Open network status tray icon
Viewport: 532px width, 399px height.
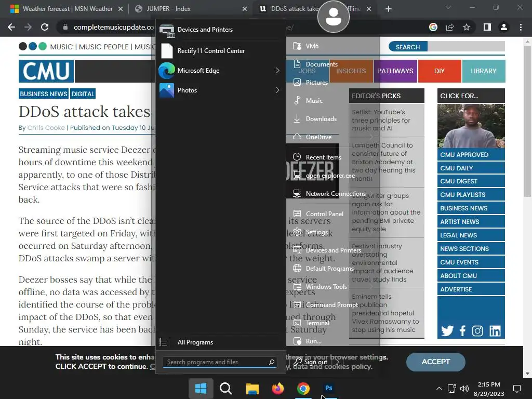(451, 389)
